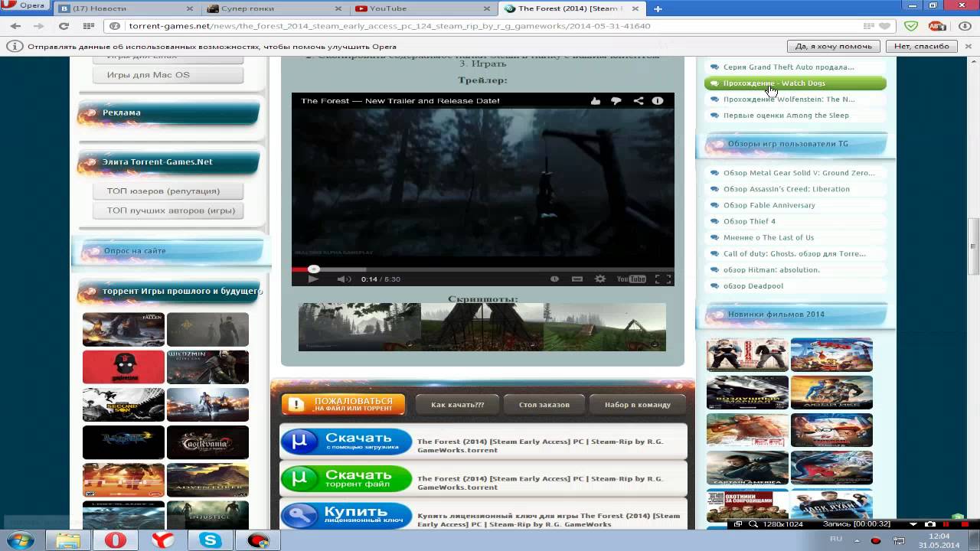Screen dimensions: 980x551
Task: Add page to bookmarks heart icon
Action: point(885,26)
